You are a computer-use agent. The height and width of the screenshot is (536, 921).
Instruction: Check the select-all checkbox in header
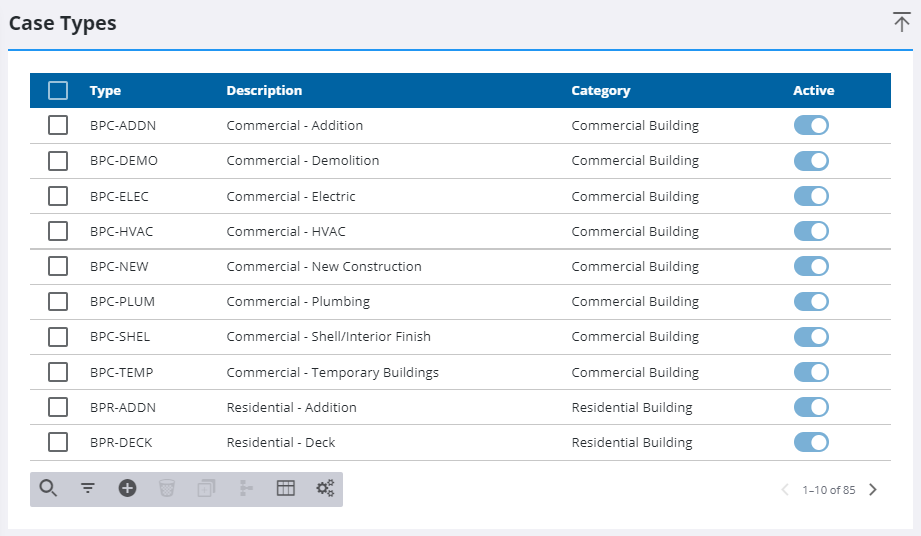(58, 90)
